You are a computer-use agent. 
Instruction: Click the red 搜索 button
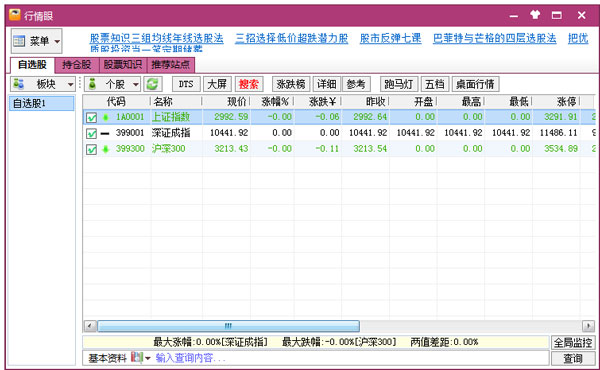pyautogui.click(x=249, y=84)
